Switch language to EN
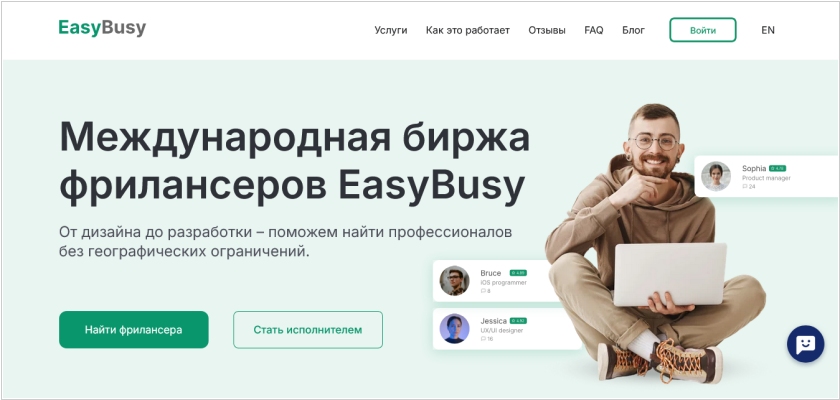This screenshot has width=840, height=400. tap(768, 30)
